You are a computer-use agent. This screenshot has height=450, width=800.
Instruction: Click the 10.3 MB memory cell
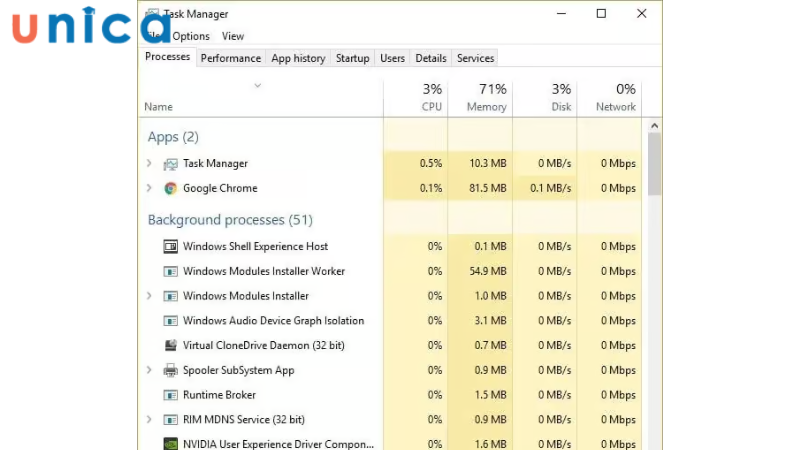click(480, 163)
